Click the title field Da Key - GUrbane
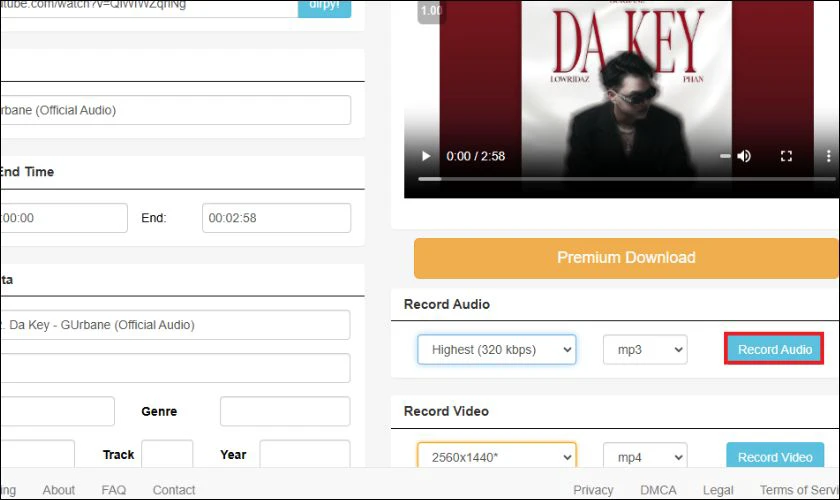 (x=175, y=325)
